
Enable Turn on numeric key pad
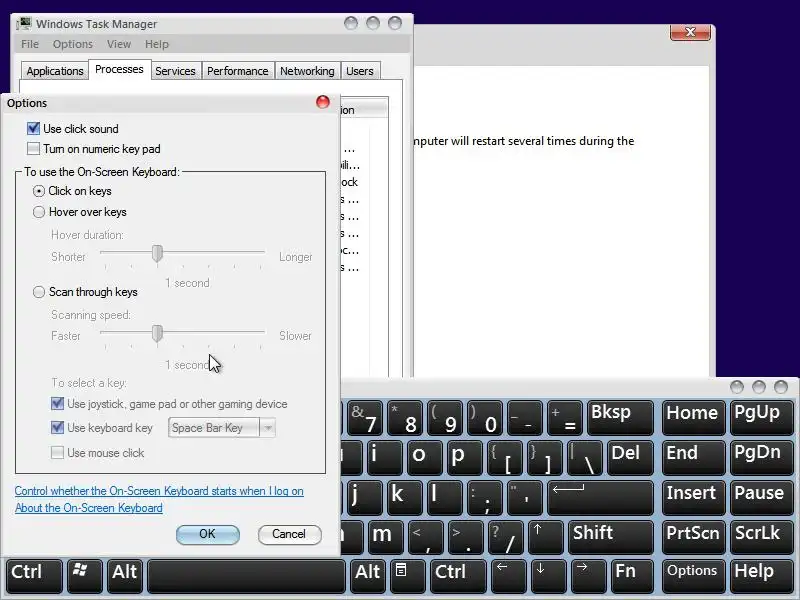pyautogui.click(x=33, y=149)
